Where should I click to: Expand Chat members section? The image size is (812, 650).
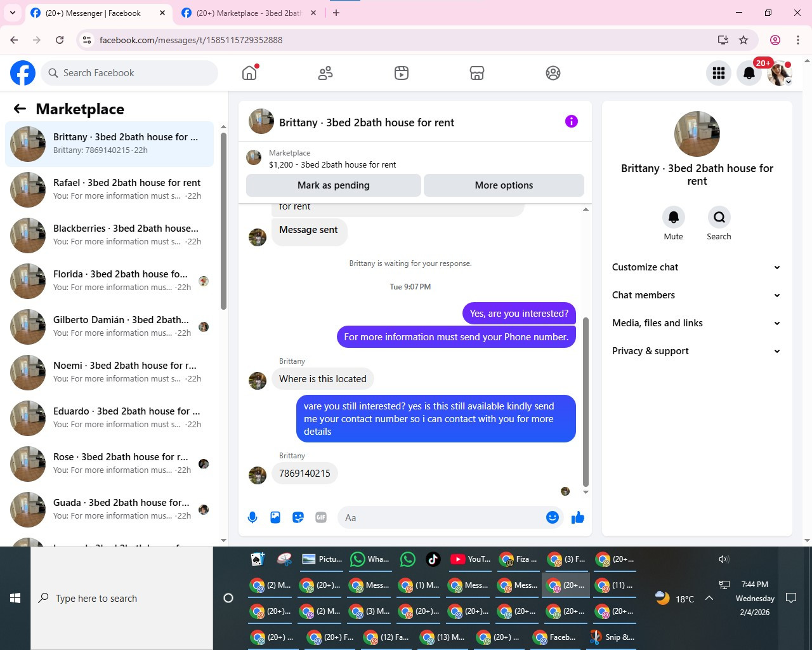[697, 295]
